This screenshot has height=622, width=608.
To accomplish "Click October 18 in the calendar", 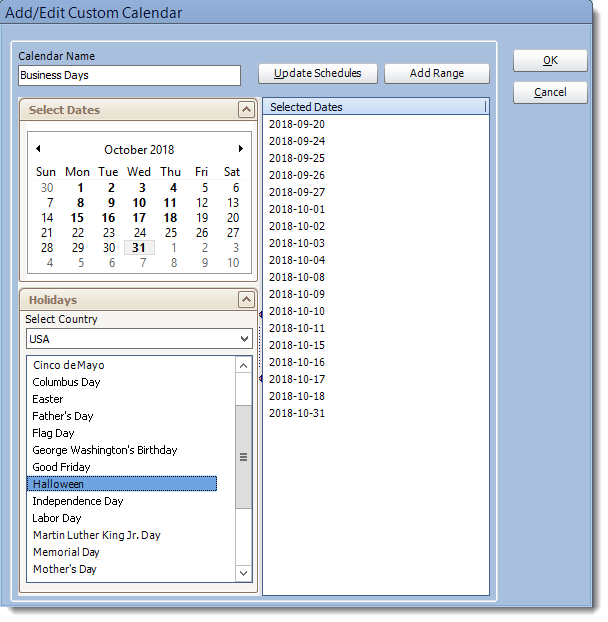I will coord(171,218).
